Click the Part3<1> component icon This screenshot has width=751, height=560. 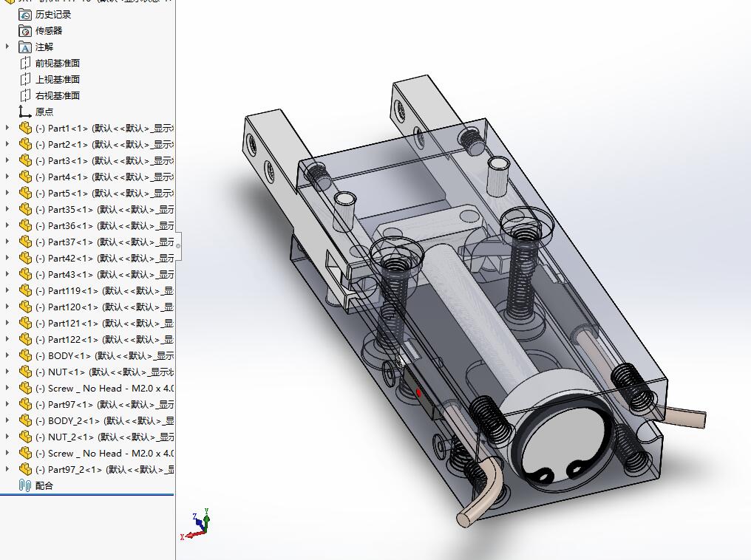click(x=25, y=161)
